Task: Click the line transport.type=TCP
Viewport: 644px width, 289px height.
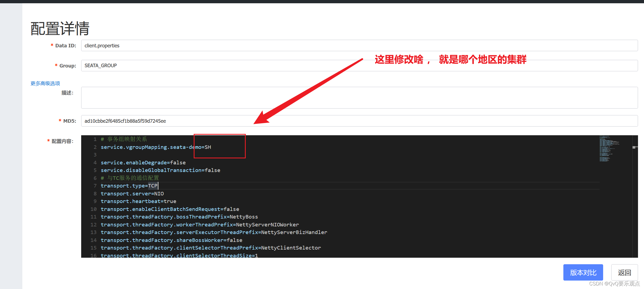Action: click(x=129, y=186)
